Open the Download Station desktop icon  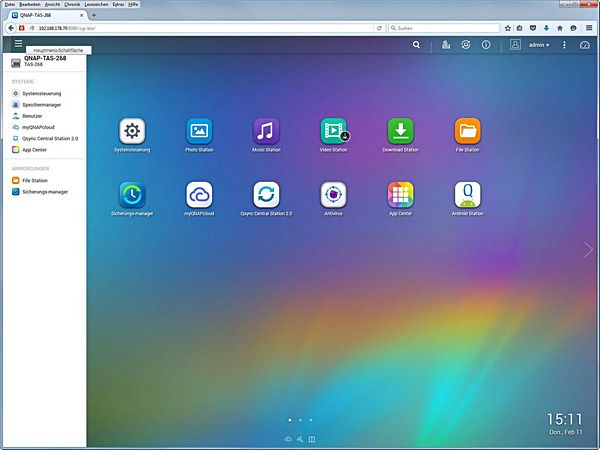click(x=400, y=131)
